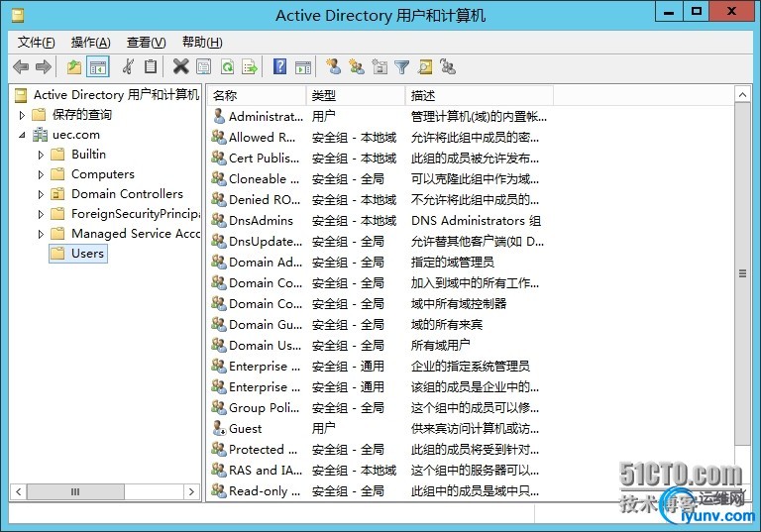
Task: Click description 域的所有来宾
Action: coord(447,324)
